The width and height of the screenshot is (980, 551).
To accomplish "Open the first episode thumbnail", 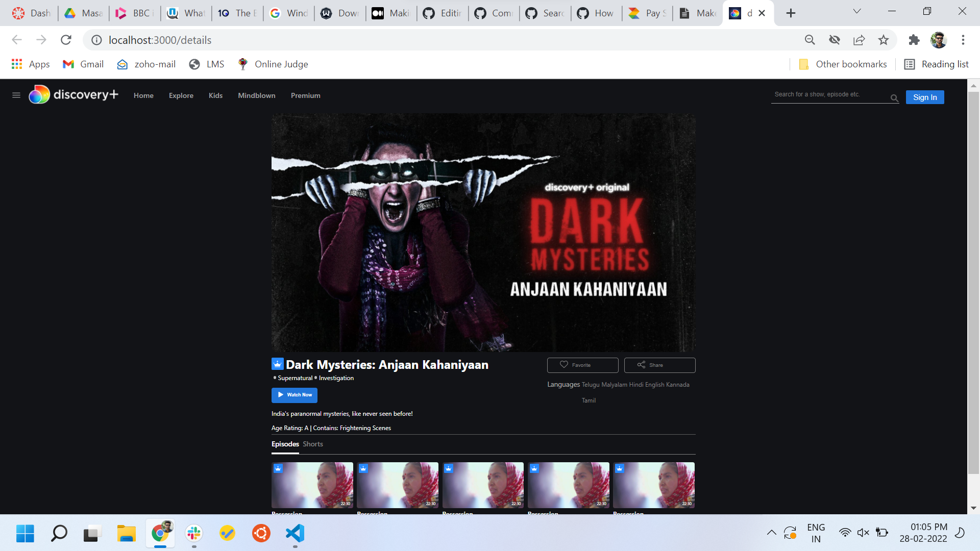I will pyautogui.click(x=312, y=485).
